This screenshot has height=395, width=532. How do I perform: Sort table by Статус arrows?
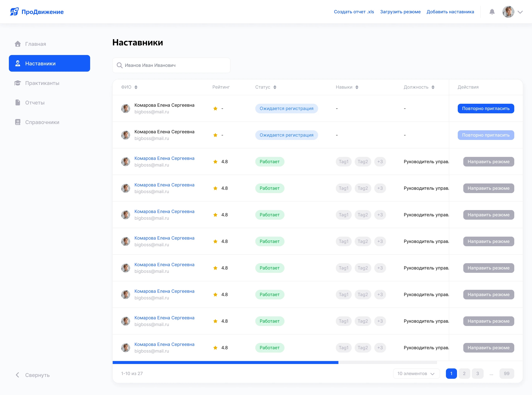coord(275,87)
